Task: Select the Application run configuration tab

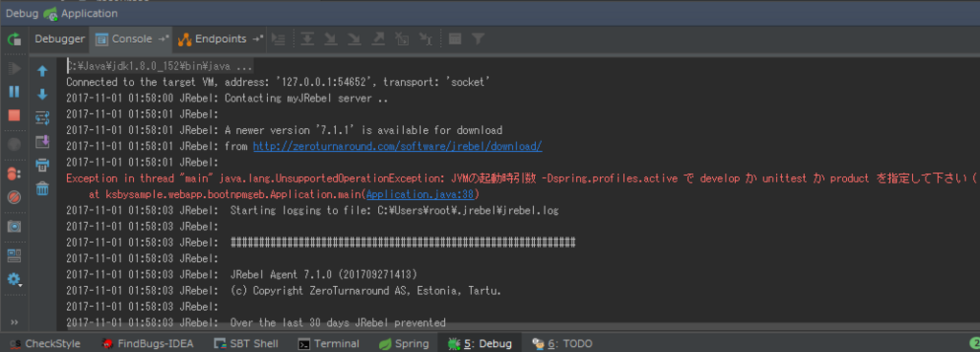Action: coord(80,13)
